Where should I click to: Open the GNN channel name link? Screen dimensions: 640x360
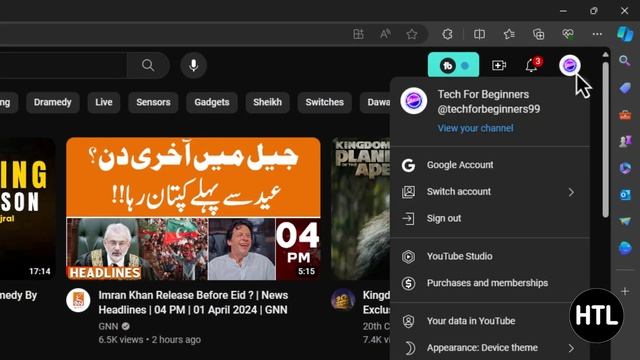(x=109, y=327)
